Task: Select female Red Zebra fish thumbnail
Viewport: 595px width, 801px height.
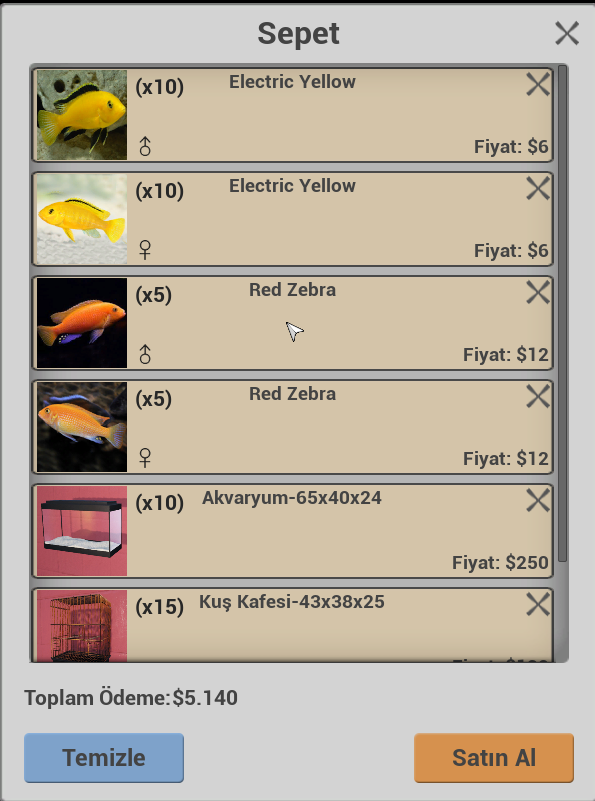Action: point(82,427)
